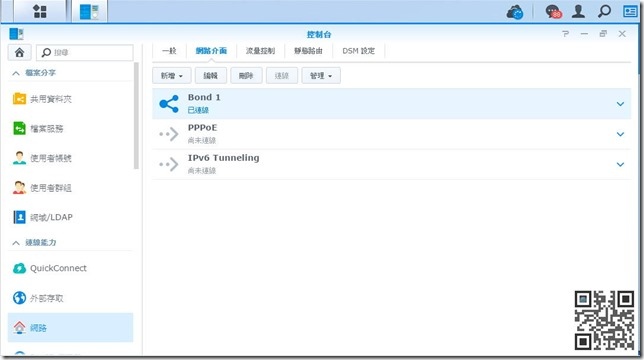
Task: Select the PPPoE arrow icon
Action: [x=169, y=134]
